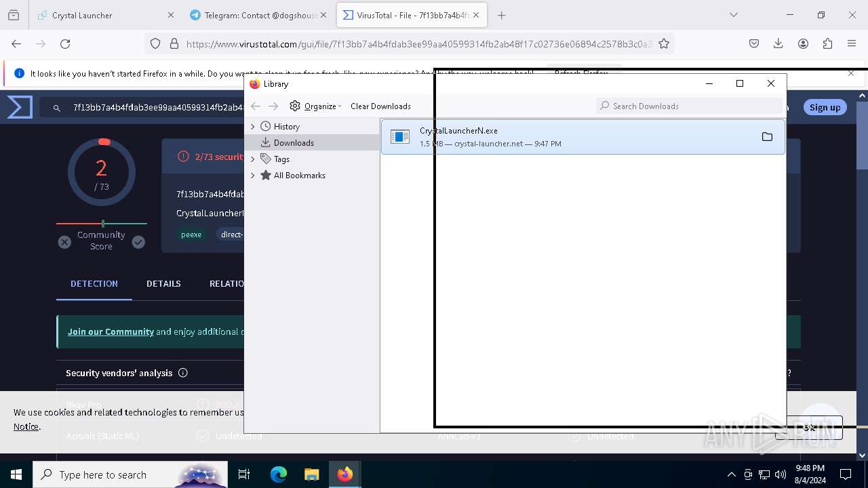868x488 pixels.
Task: Select the VirusTotal File tab
Action: coord(412,15)
